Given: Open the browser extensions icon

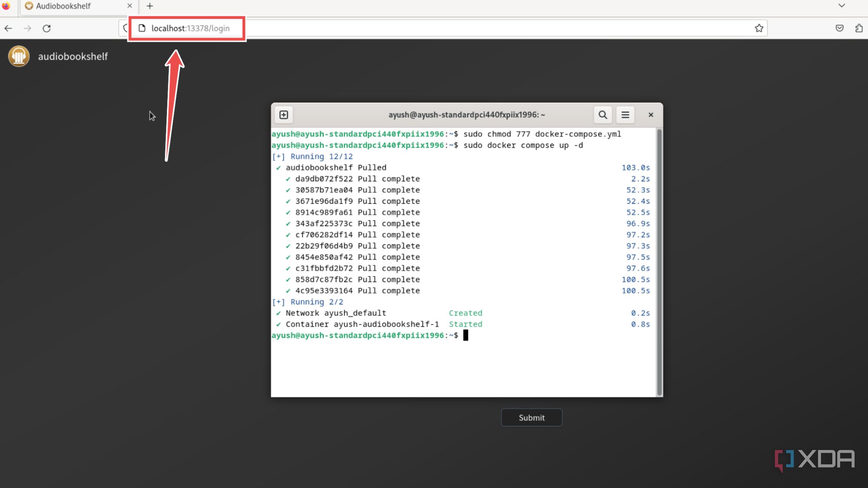Looking at the screenshot, I should pyautogui.click(x=859, y=28).
